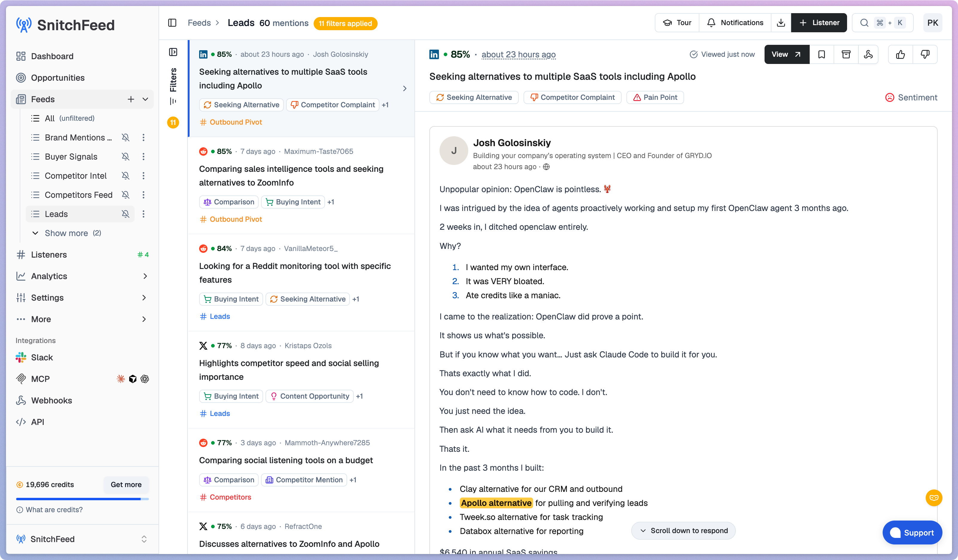Click the Sentiment indicator
This screenshot has height=560, width=958.
tap(911, 98)
